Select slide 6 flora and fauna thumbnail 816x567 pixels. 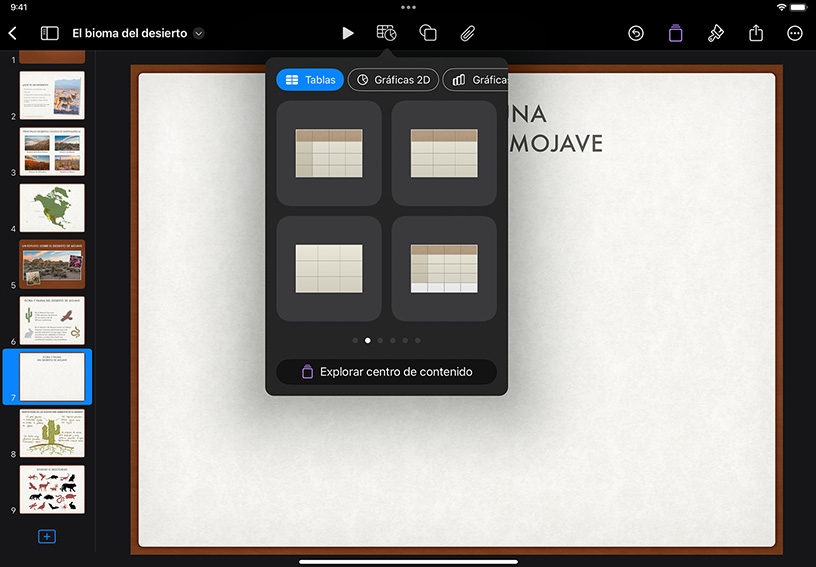tap(52, 320)
